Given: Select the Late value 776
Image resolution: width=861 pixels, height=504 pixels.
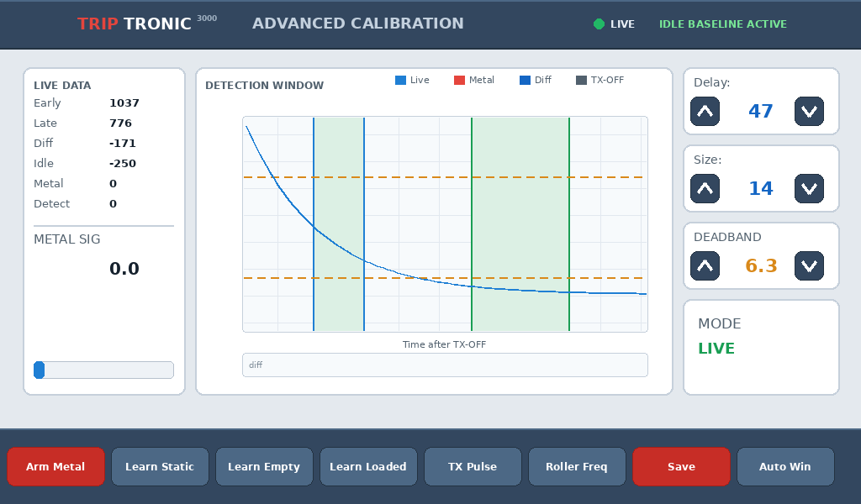Looking at the screenshot, I should tap(121, 123).
